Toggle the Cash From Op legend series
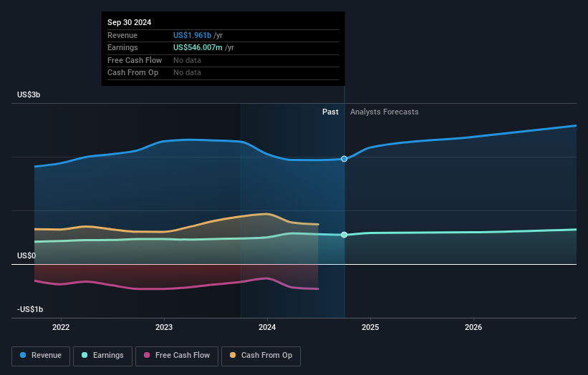The height and width of the screenshot is (375, 588). click(x=261, y=356)
